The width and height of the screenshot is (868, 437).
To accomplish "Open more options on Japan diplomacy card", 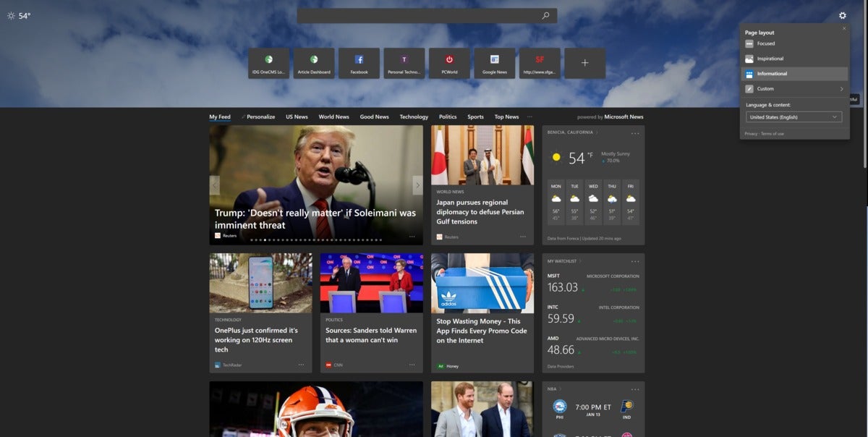I will [523, 236].
